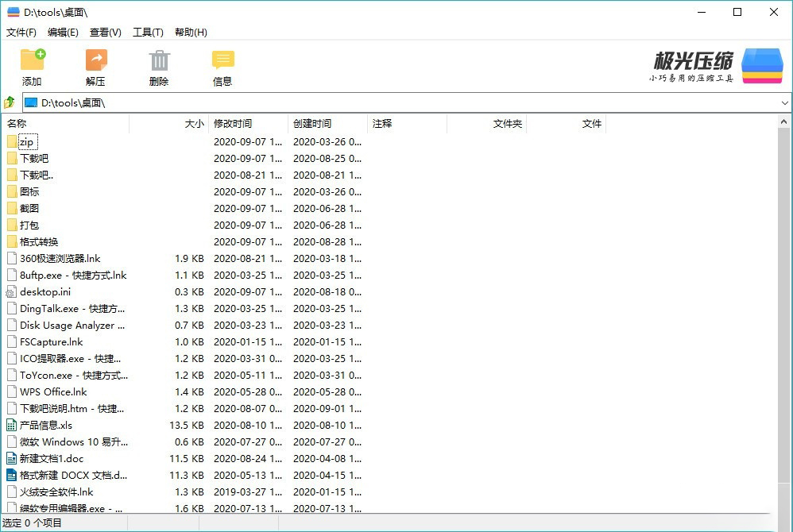Viewport: 793px width, 532px height.
Task: Click the 删除 (Delete) trash icon
Action: (x=159, y=60)
